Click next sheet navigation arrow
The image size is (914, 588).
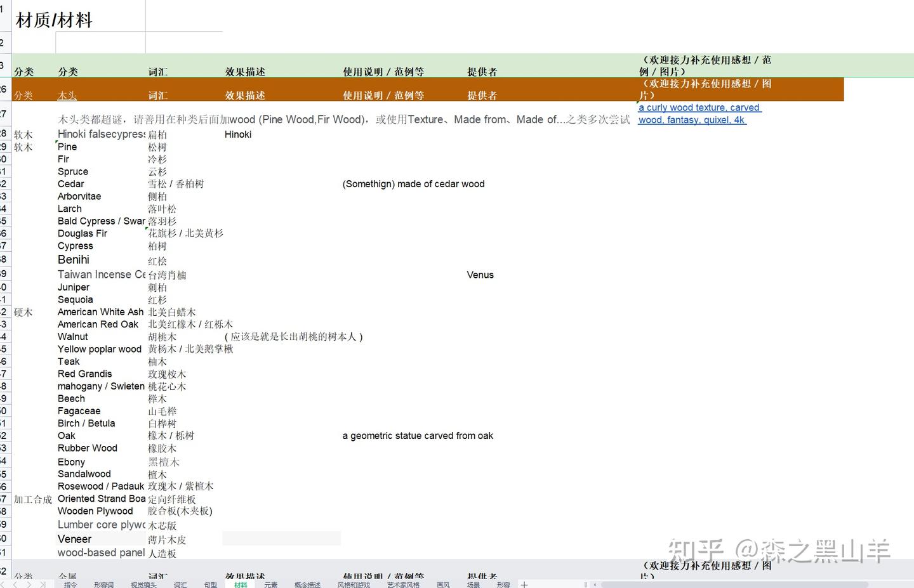pyautogui.click(x=29, y=584)
